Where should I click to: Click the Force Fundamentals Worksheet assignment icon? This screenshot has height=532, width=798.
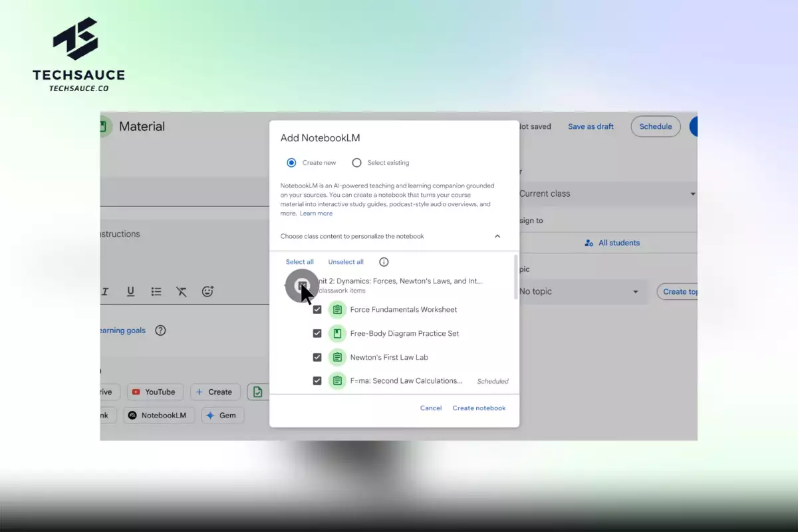click(x=338, y=309)
